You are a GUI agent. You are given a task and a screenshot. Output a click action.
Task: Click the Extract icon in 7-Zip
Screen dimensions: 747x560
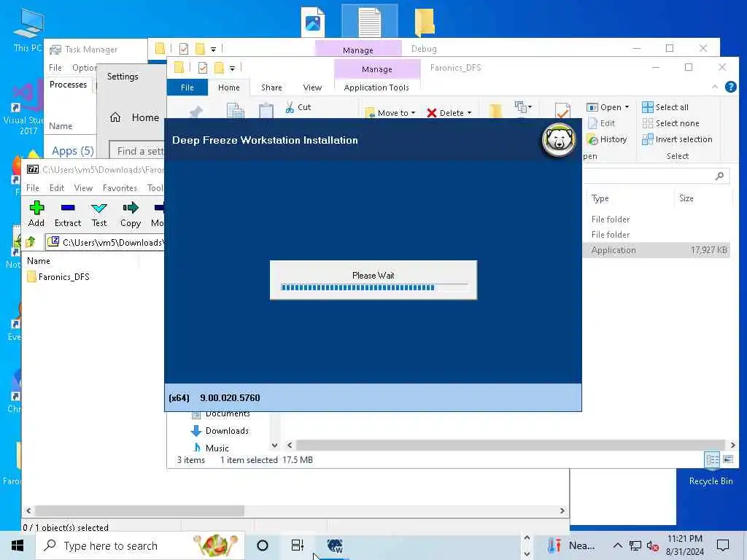[68, 214]
